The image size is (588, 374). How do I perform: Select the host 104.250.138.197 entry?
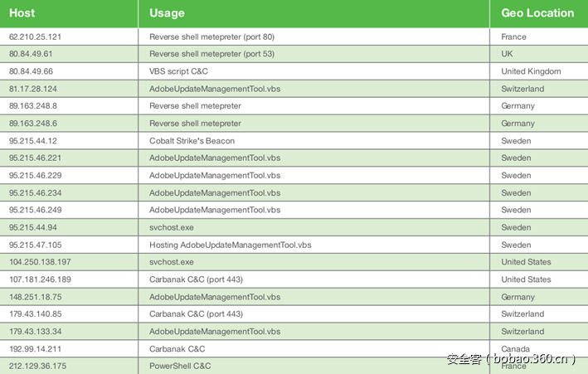point(38,262)
